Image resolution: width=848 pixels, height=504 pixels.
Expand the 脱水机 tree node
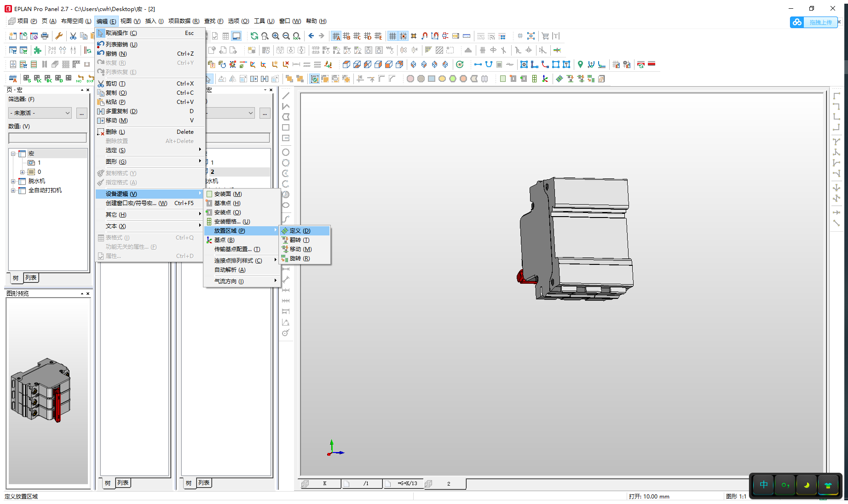13,181
